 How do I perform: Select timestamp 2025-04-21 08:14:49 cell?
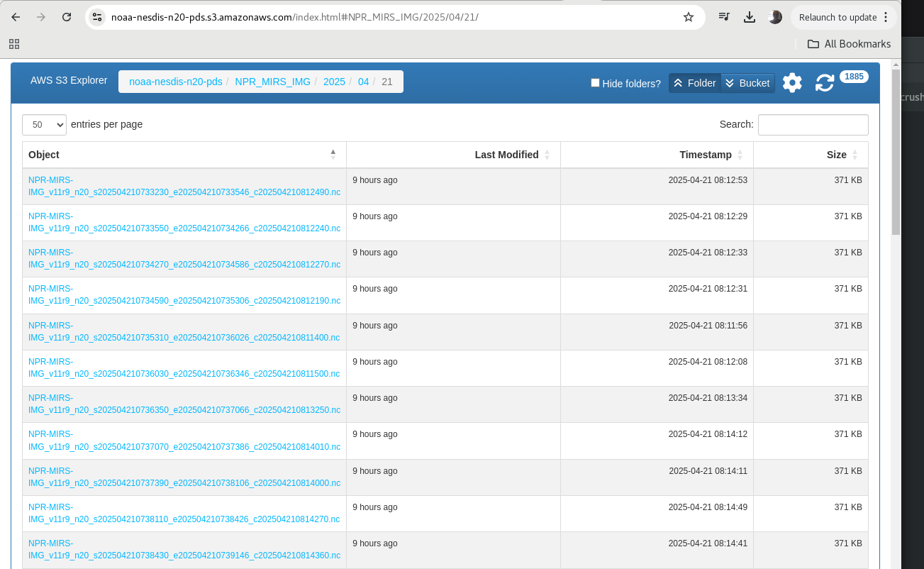pyautogui.click(x=657, y=514)
